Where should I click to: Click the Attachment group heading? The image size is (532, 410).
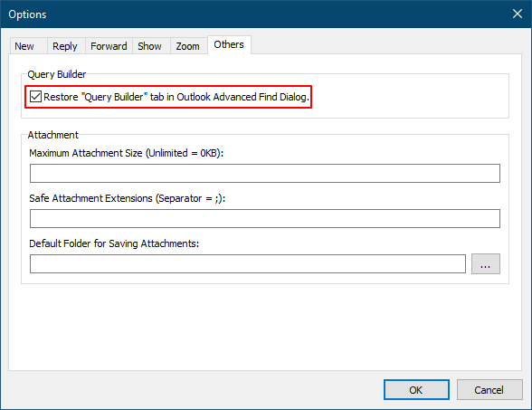click(x=52, y=135)
